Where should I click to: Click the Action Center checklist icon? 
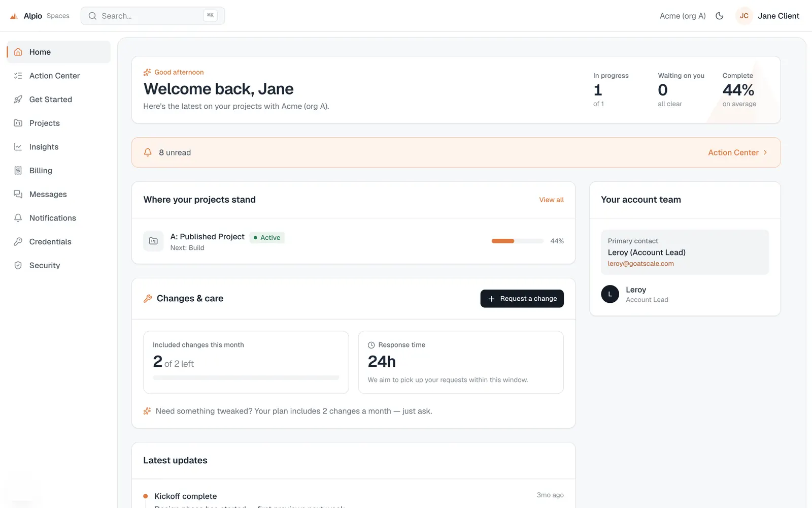tap(18, 76)
